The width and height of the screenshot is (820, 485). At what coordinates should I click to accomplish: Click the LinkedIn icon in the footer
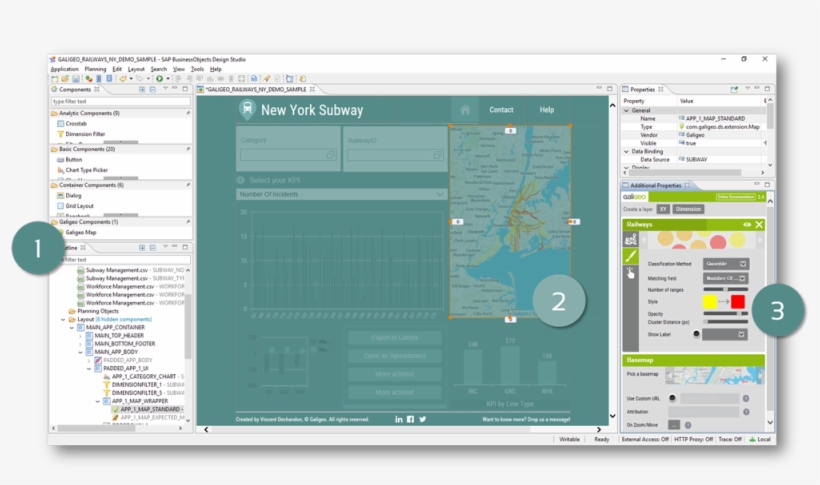399,419
